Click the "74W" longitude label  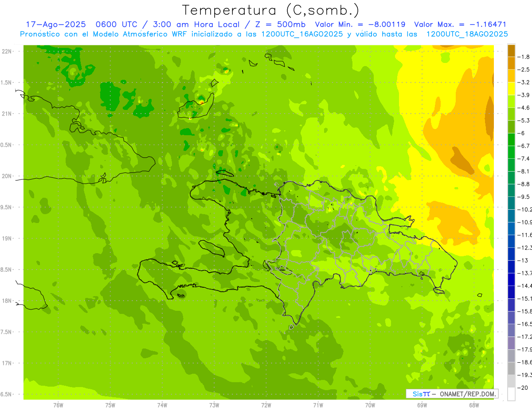coord(162,405)
